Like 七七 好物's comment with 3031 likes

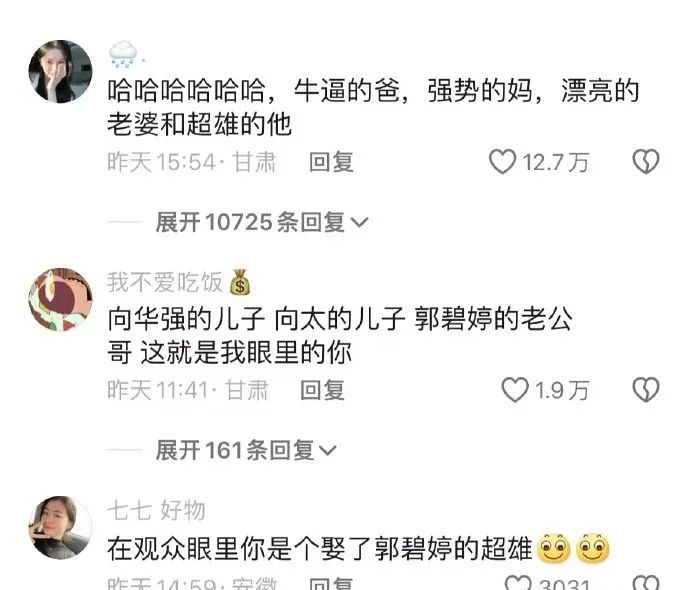click(518, 583)
